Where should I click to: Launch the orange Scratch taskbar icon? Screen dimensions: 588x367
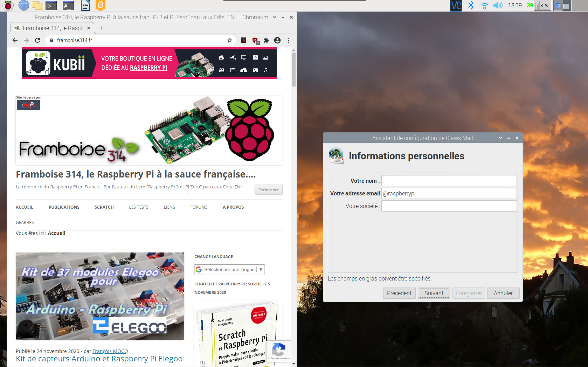pyautogui.click(x=100, y=5)
